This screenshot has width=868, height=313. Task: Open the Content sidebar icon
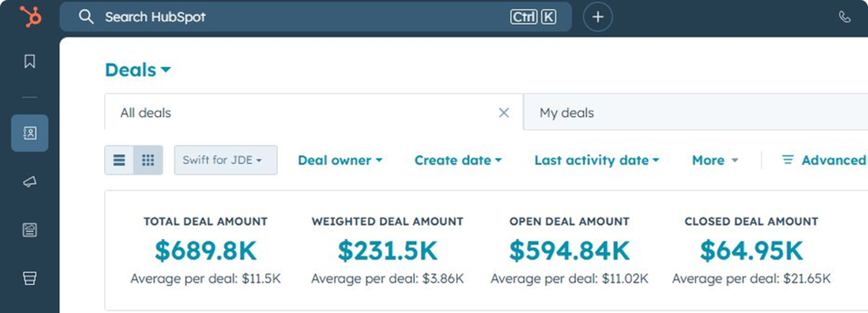[x=30, y=230]
